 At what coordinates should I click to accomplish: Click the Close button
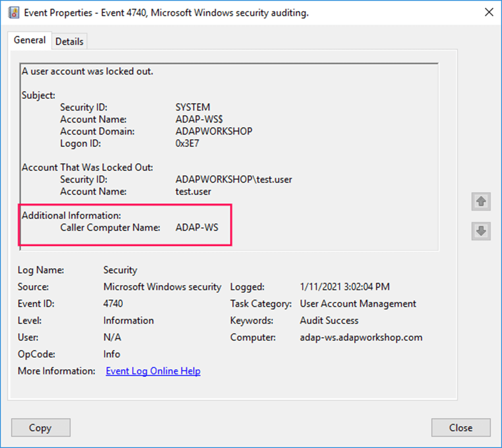(461, 427)
